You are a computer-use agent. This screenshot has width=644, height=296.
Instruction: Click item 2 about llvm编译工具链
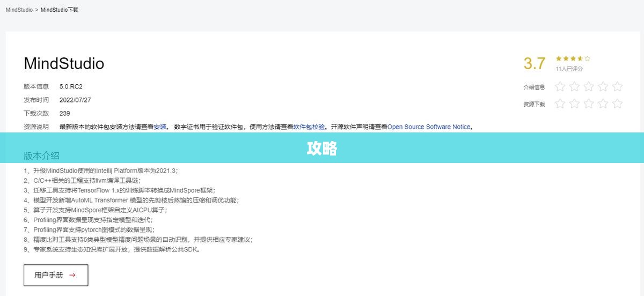tap(82, 180)
